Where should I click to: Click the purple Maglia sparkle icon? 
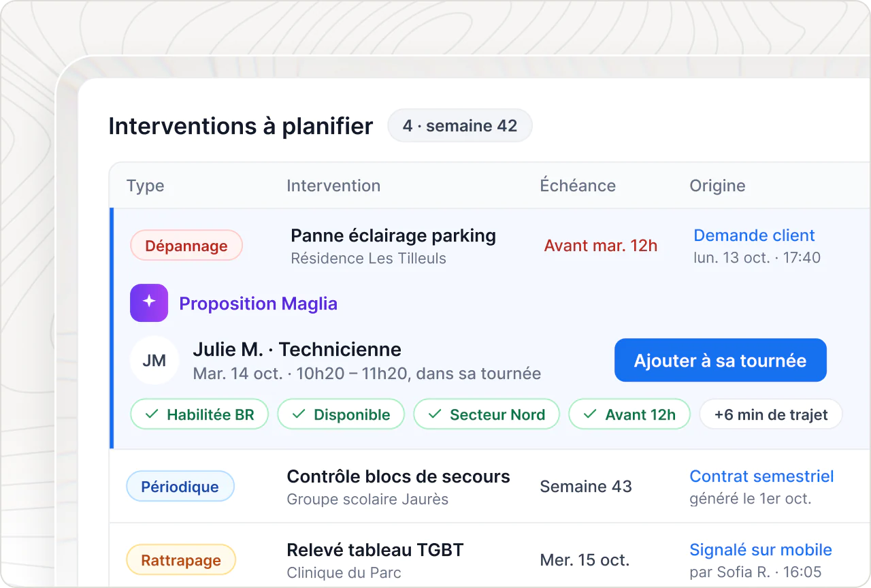(149, 303)
